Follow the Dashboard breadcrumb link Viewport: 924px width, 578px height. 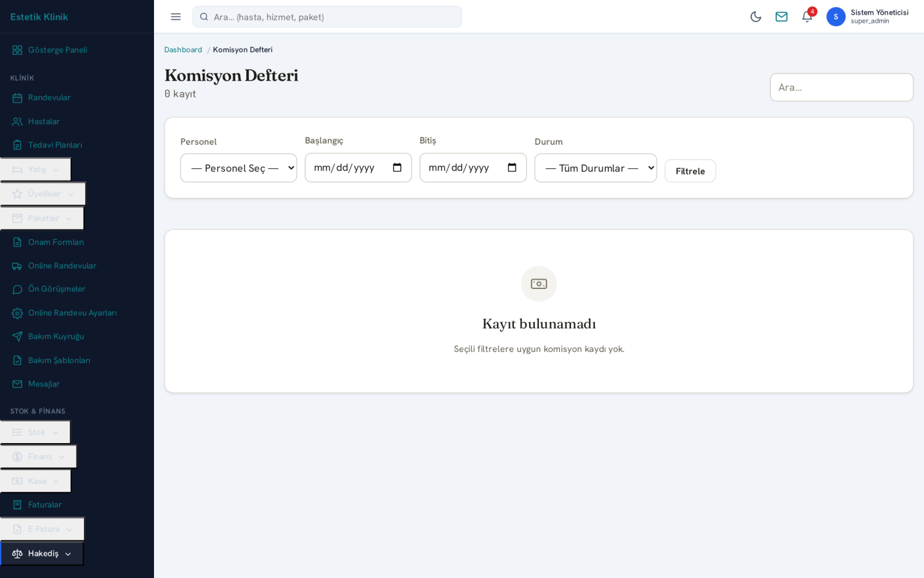(183, 50)
